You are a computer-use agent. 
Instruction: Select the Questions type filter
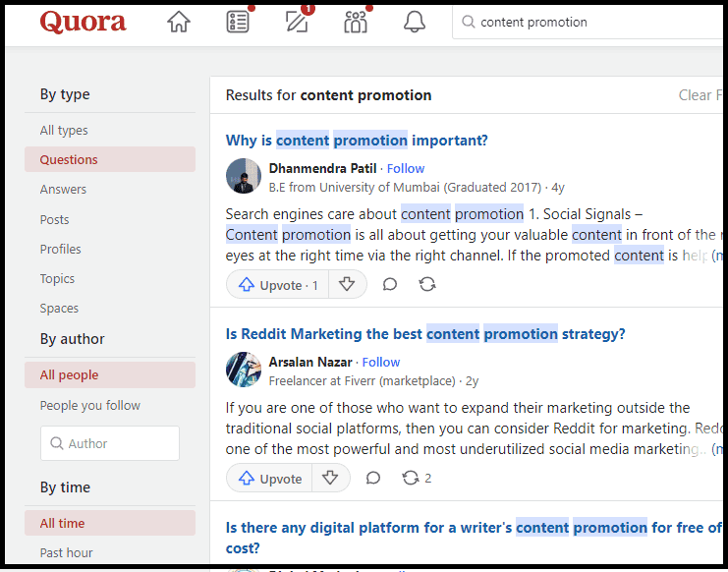69,159
